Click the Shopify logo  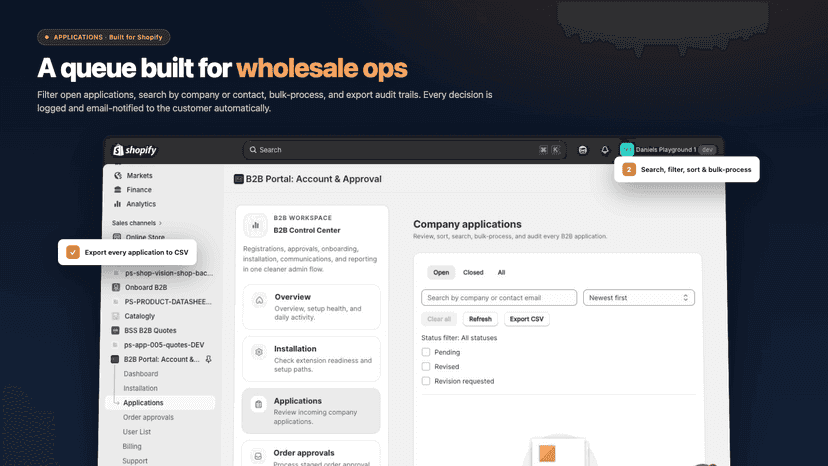[135, 150]
